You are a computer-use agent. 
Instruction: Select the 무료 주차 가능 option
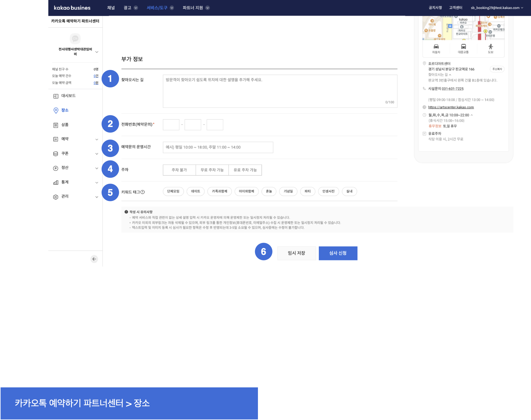pos(212,170)
